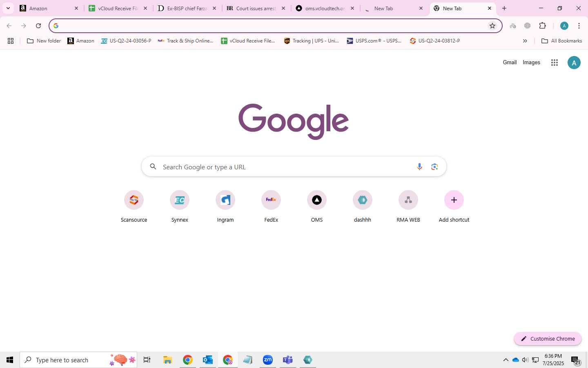Click the Customise Chrome button

pyautogui.click(x=548, y=339)
